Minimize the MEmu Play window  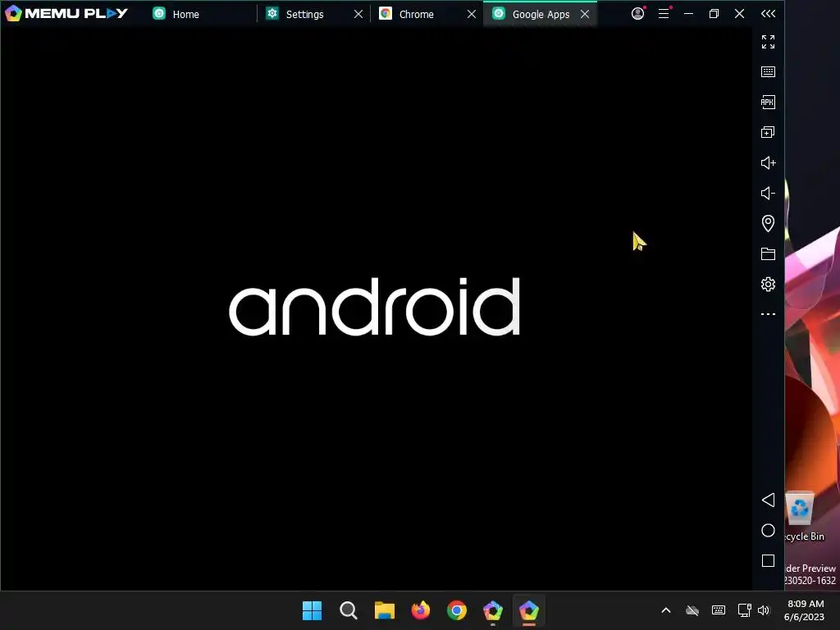click(688, 13)
